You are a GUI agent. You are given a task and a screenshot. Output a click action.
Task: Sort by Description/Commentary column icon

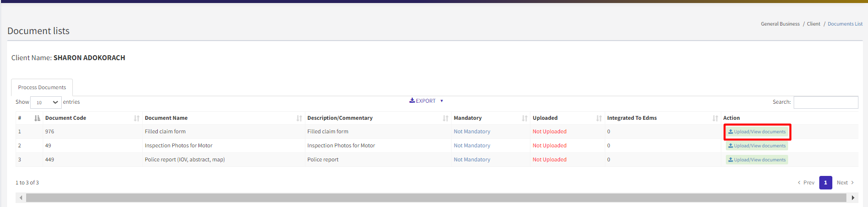446,118
